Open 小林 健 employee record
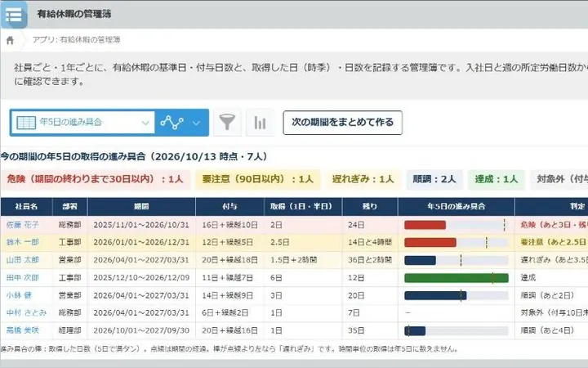 click(19, 295)
